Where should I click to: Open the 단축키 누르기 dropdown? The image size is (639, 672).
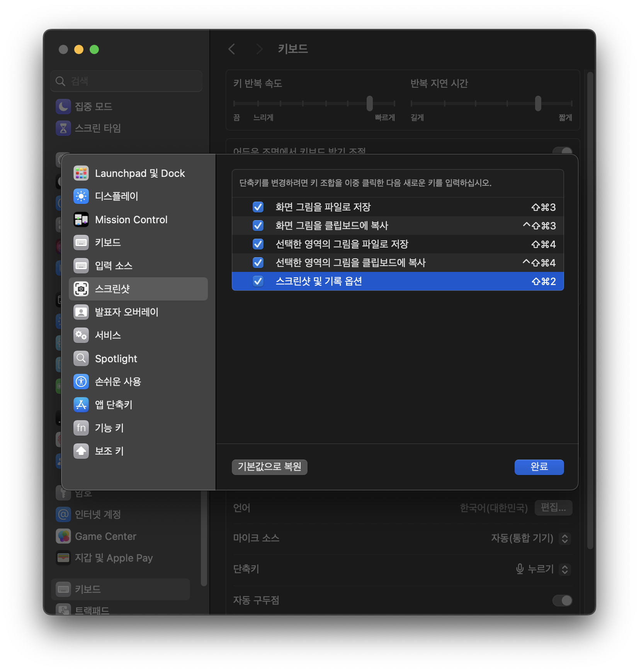click(564, 569)
